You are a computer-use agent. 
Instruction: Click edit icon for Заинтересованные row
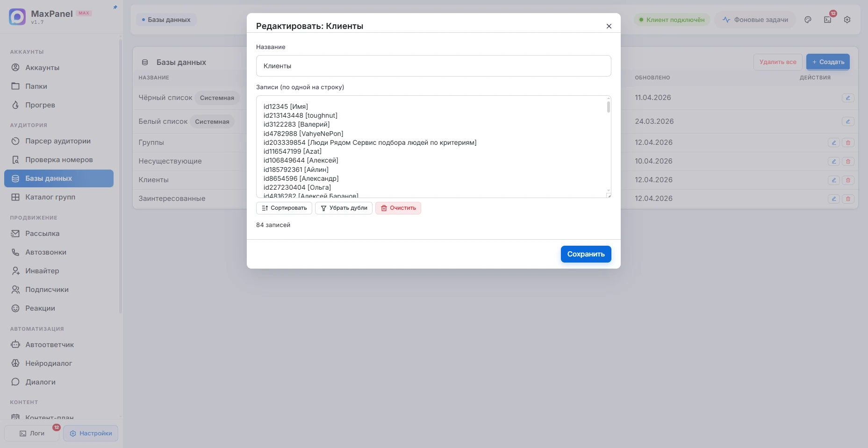click(834, 199)
